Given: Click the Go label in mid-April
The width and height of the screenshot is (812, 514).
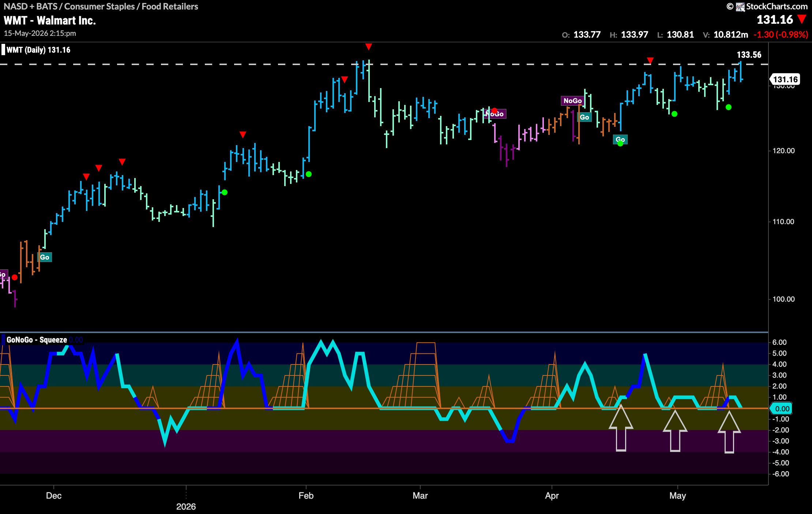Looking at the screenshot, I should tap(620, 139).
